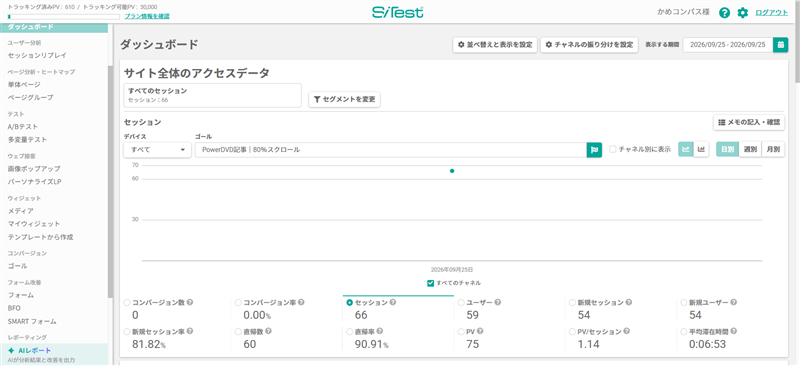
Task: Open the help question mark icon
Action: (724, 13)
